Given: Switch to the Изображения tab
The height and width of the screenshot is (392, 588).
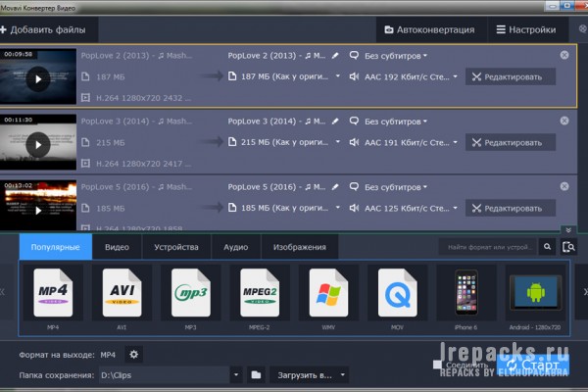Looking at the screenshot, I should click(300, 247).
